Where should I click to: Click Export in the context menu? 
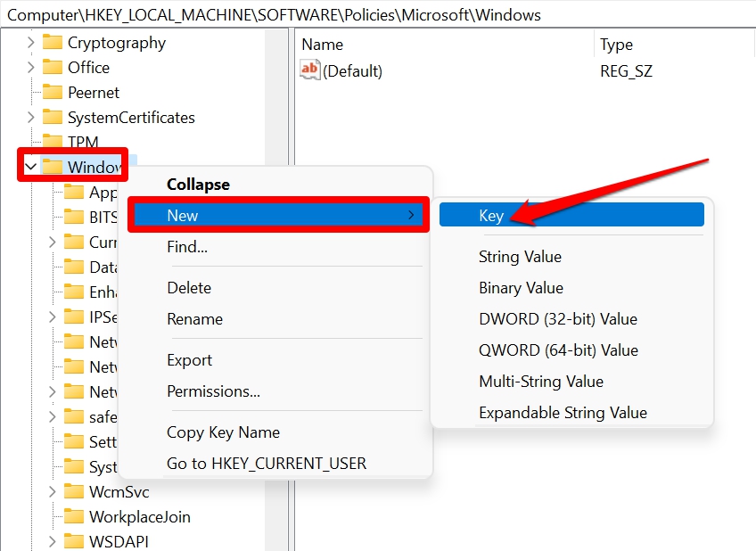pos(189,360)
